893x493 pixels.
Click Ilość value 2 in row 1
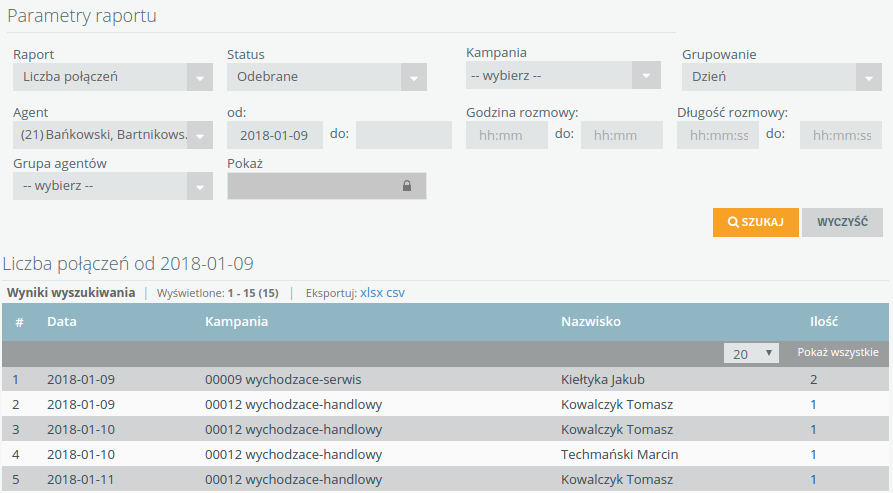click(814, 380)
